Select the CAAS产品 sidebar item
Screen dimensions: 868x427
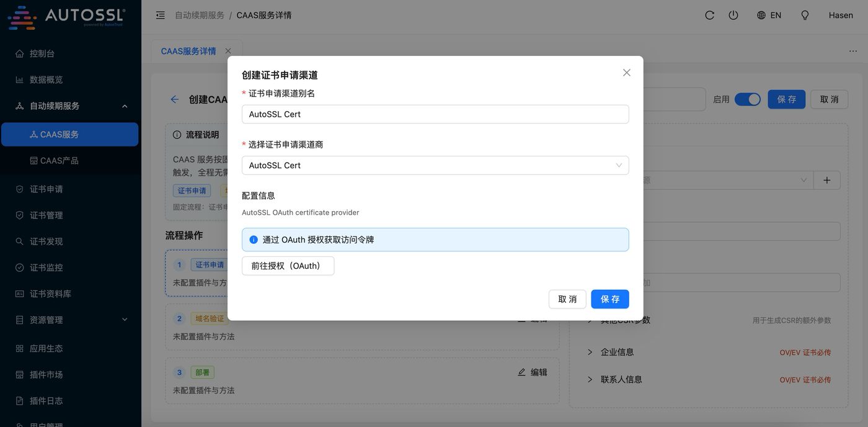point(71,160)
